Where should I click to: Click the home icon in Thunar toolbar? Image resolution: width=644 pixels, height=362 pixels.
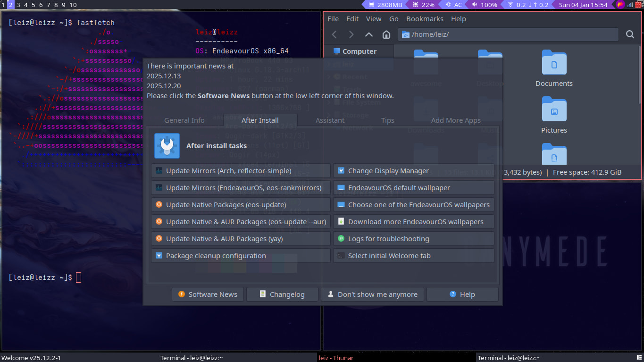(386, 34)
